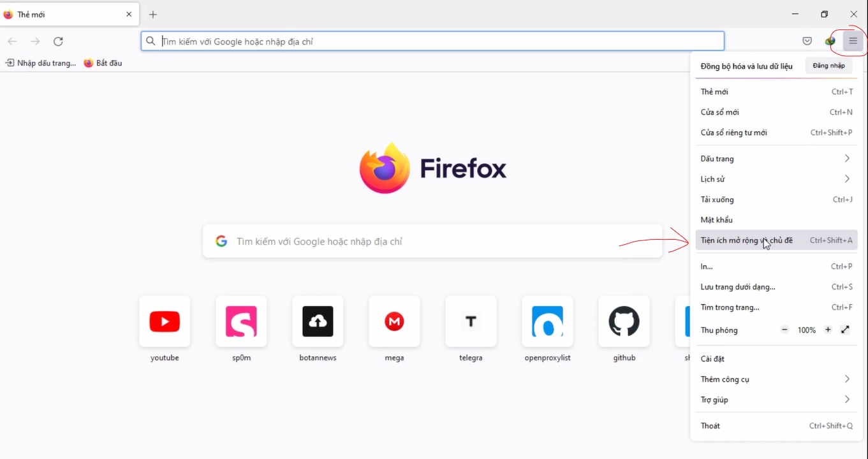Expand the 'Dấu trang' submenu
Viewport: 868px width, 459px height.
click(776, 159)
